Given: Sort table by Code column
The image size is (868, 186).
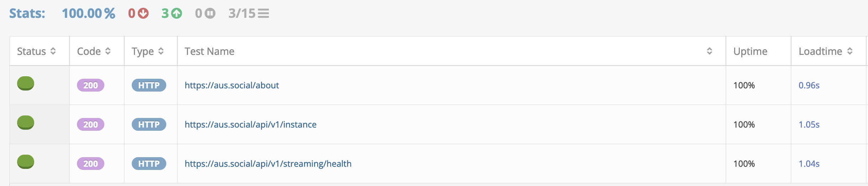Looking at the screenshot, I should click(108, 51).
